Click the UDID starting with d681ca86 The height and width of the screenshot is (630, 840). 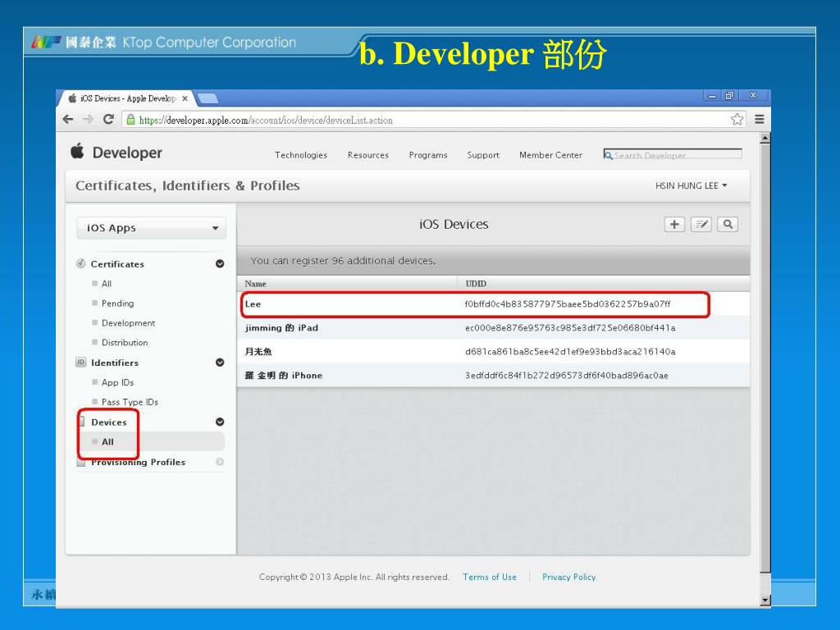570,352
